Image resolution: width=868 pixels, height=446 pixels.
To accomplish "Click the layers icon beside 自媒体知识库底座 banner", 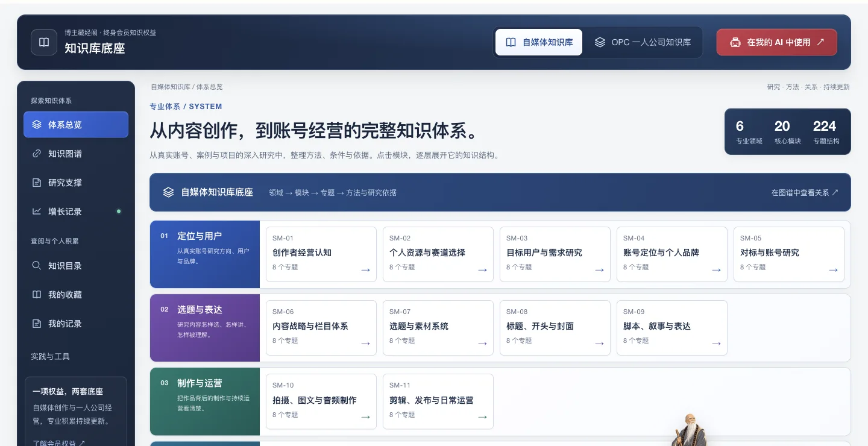I will (x=169, y=192).
